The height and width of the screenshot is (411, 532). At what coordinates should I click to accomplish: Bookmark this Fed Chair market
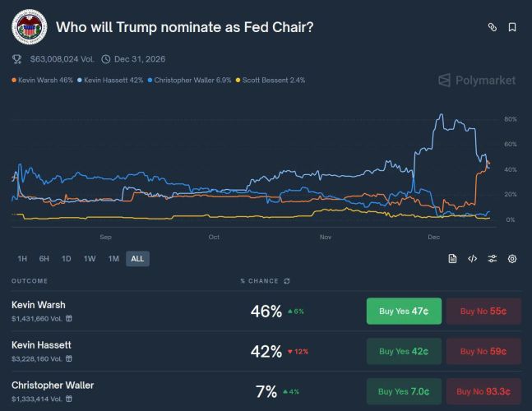(x=512, y=27)
